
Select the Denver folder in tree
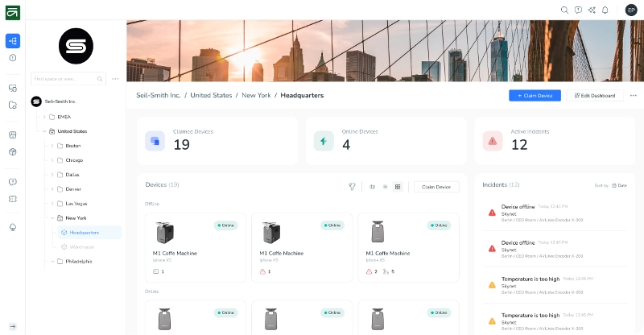point(69,189)
